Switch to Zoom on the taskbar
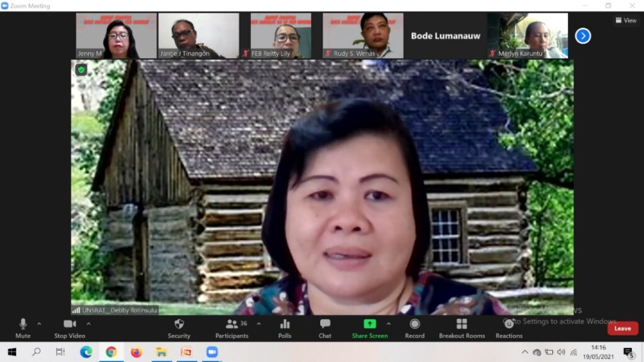The image size is (644, 362). (212, 352)
